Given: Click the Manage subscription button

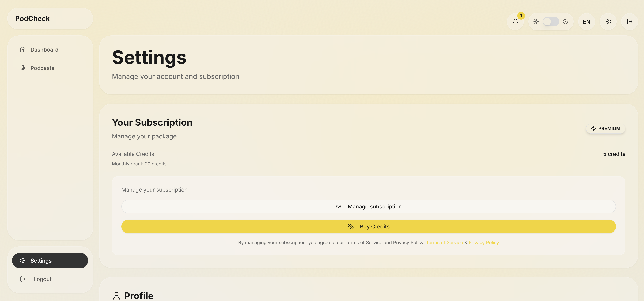Looking at the screenshot, I should coord(368,206).
